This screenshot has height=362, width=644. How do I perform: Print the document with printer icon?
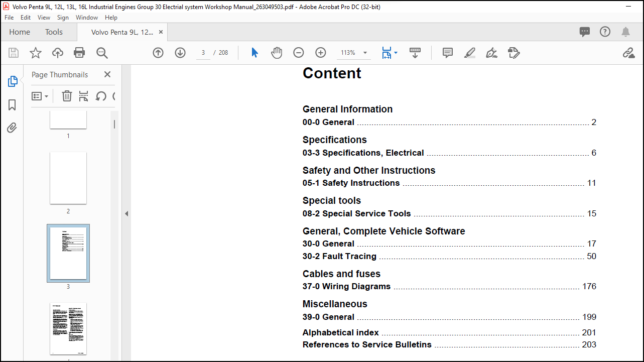(x=79, y=53)
